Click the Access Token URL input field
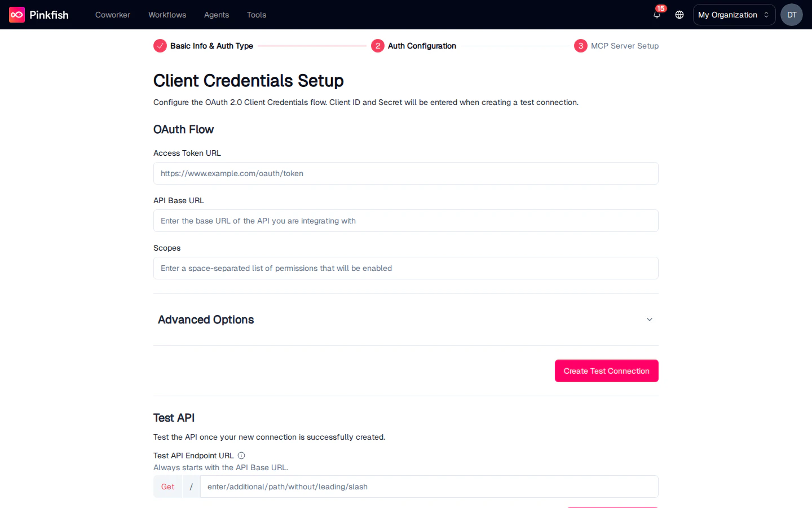This screenshot has width=812, height=508. coord(405,173)
